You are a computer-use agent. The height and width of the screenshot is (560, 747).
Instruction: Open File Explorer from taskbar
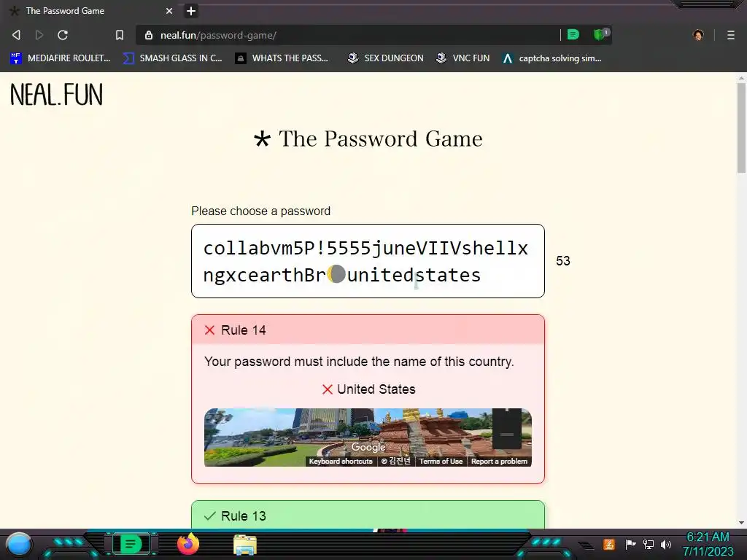pos(245,545)
